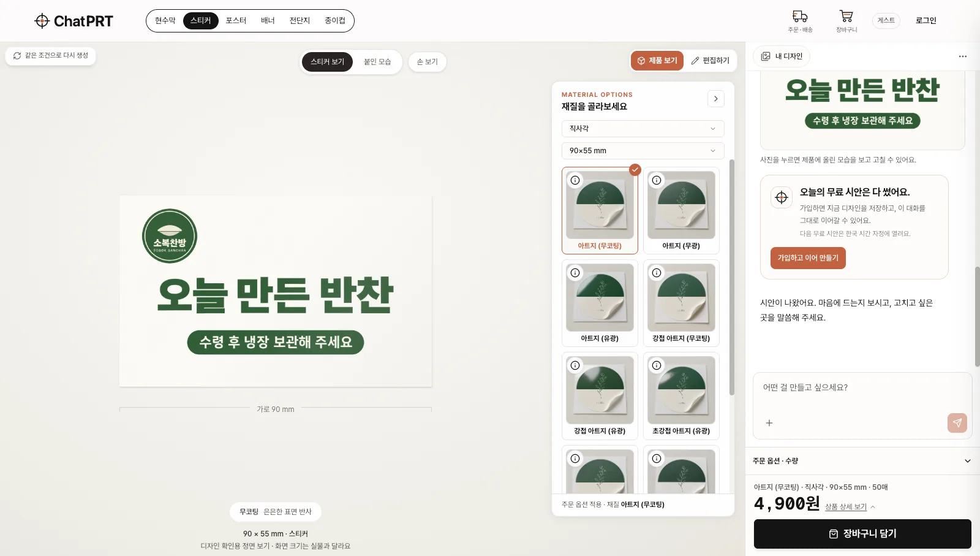
Task: Select 아트지 (무광) material option
Action: [681, 210]
